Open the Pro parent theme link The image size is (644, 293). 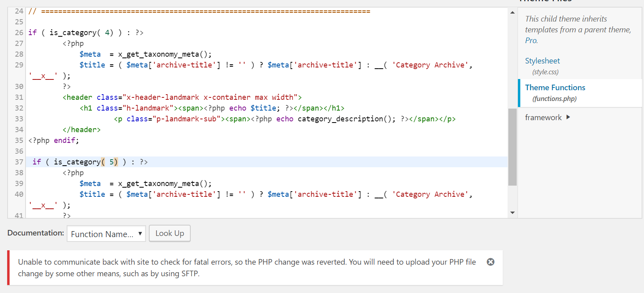(x=531, y=40)
